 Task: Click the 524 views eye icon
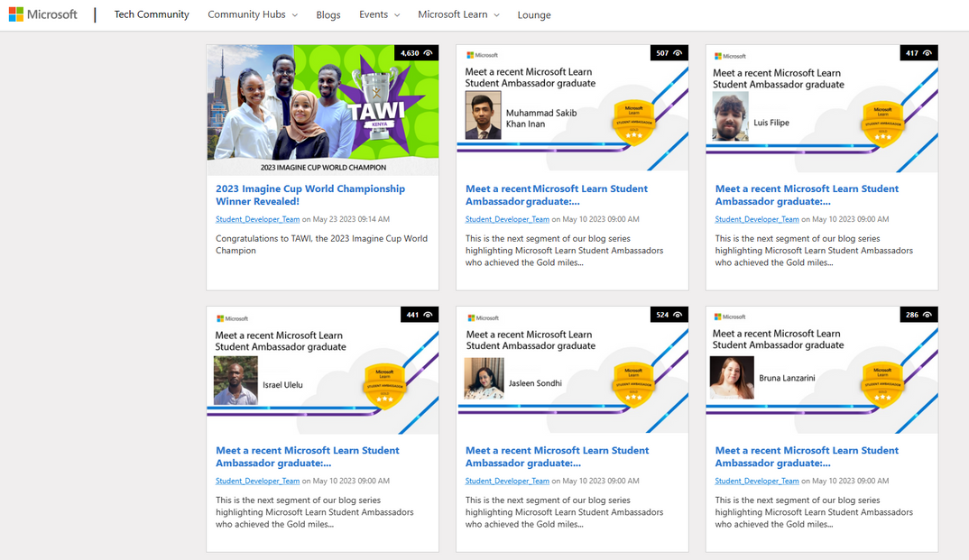[678, 315]
